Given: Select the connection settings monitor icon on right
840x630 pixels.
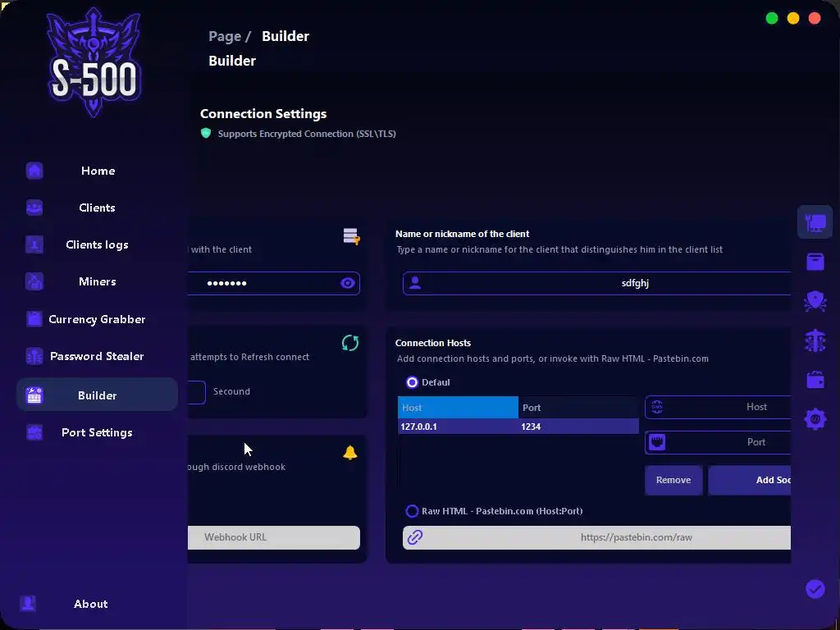Looking at the screenshot, I should pyautogui.click(x=815, y=221).
